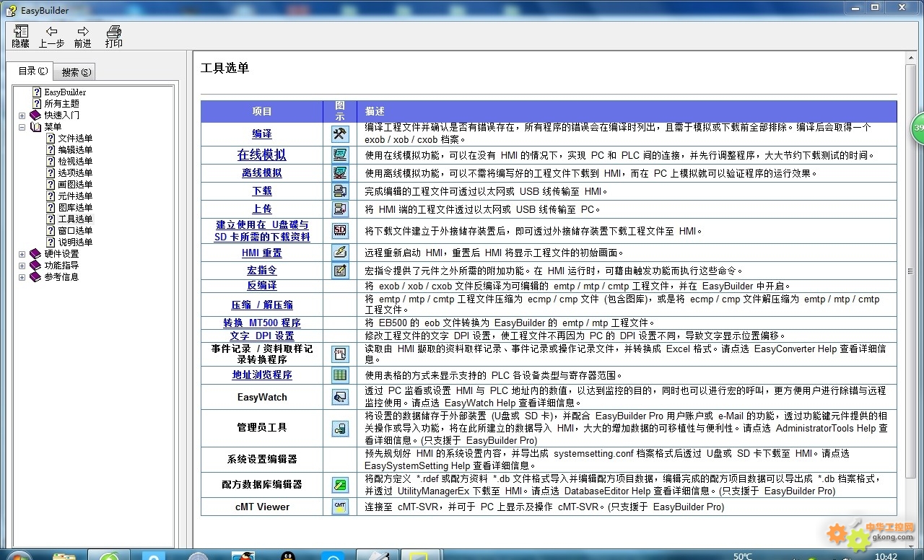924x560 pixels.
Task: Open the 建立使用在 U盘碟与 SD 卡 link
Action: (x=262, y=231)
